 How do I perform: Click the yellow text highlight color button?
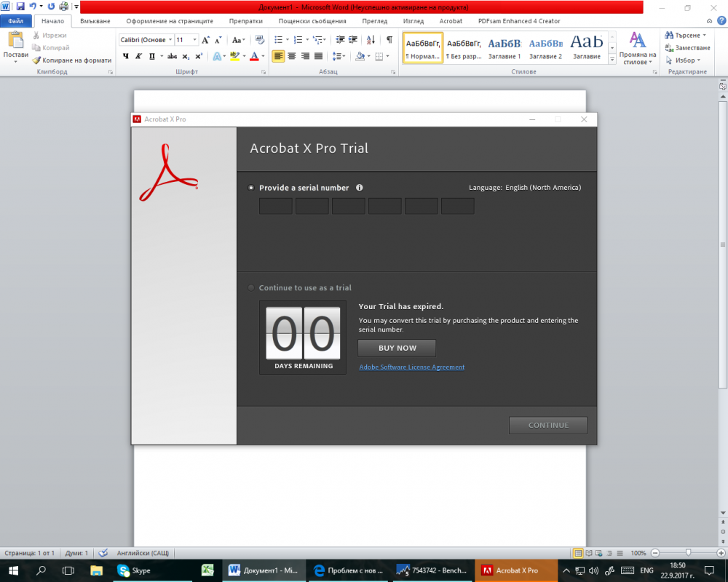[x=234, y=56]
